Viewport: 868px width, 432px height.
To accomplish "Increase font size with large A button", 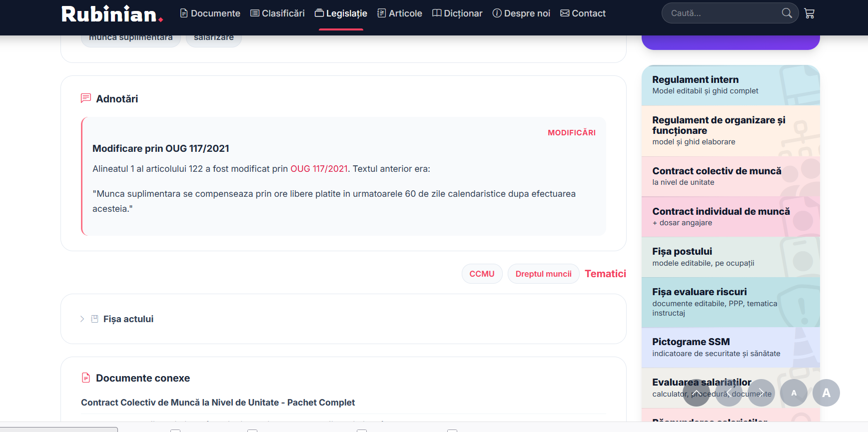I will 826,393.
